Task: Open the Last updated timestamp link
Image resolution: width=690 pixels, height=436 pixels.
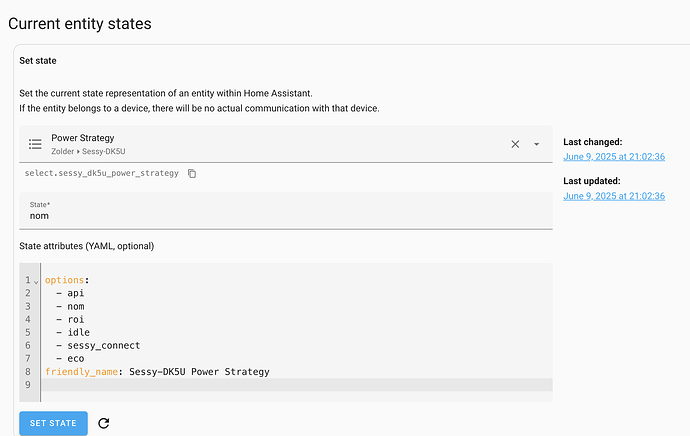Action: (x=614, y=196)
